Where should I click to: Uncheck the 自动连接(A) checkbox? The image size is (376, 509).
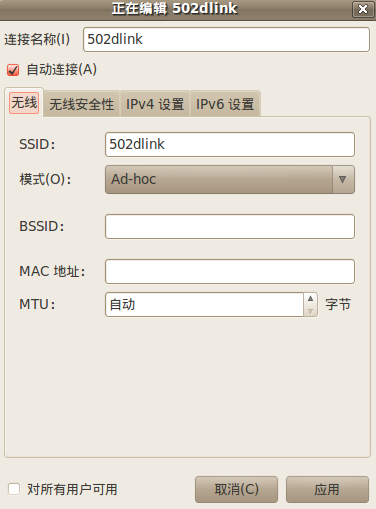(x=13, y=70)
